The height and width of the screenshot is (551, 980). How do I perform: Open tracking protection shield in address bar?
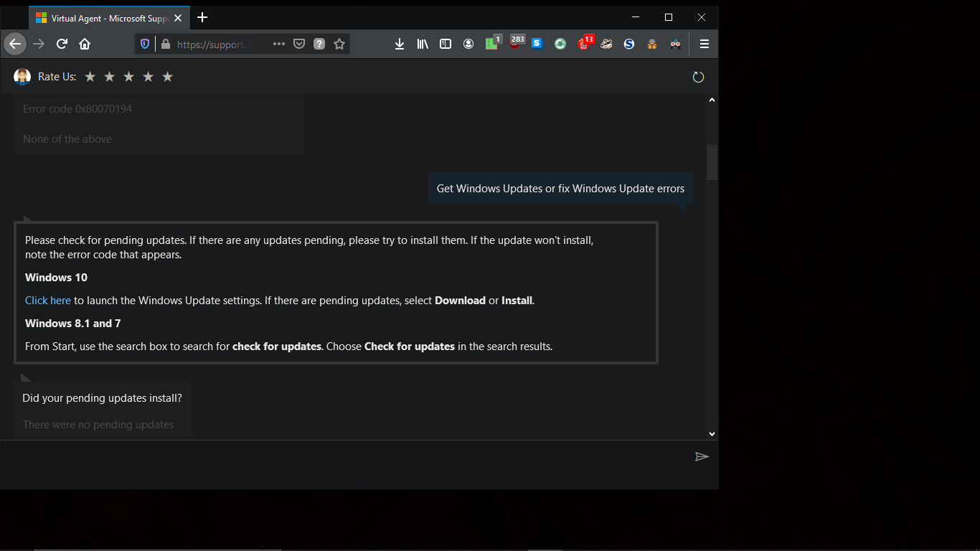click(145, 44)
